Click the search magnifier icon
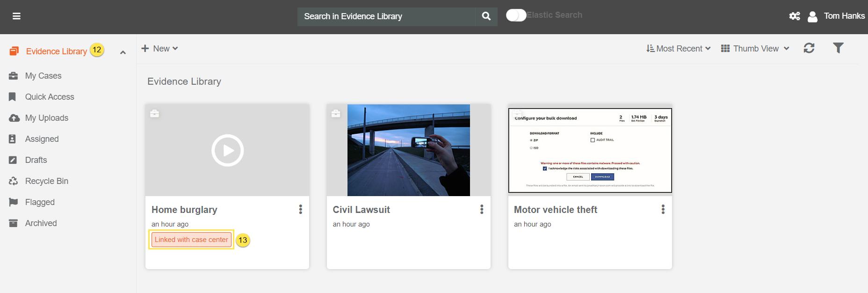The image size is (868, 293). (x=486, y=16)
